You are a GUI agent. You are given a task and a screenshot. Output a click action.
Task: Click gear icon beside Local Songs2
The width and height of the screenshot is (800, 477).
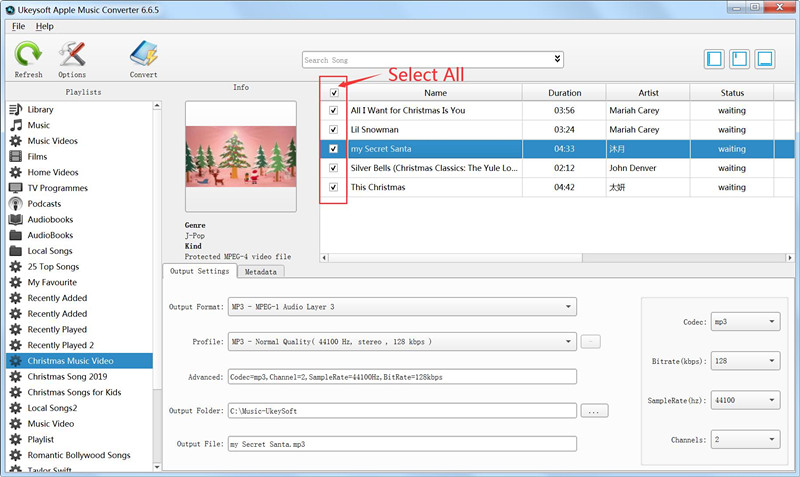(x=16, y=408)
